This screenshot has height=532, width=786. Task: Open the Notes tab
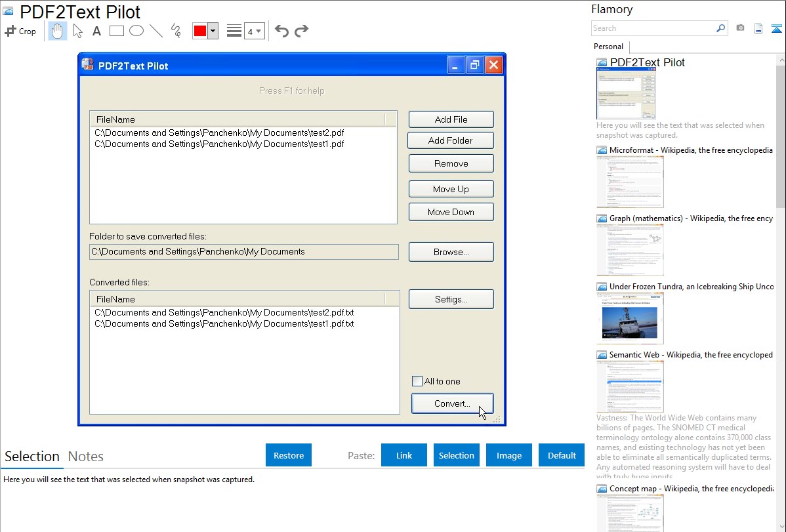[86, 457]
